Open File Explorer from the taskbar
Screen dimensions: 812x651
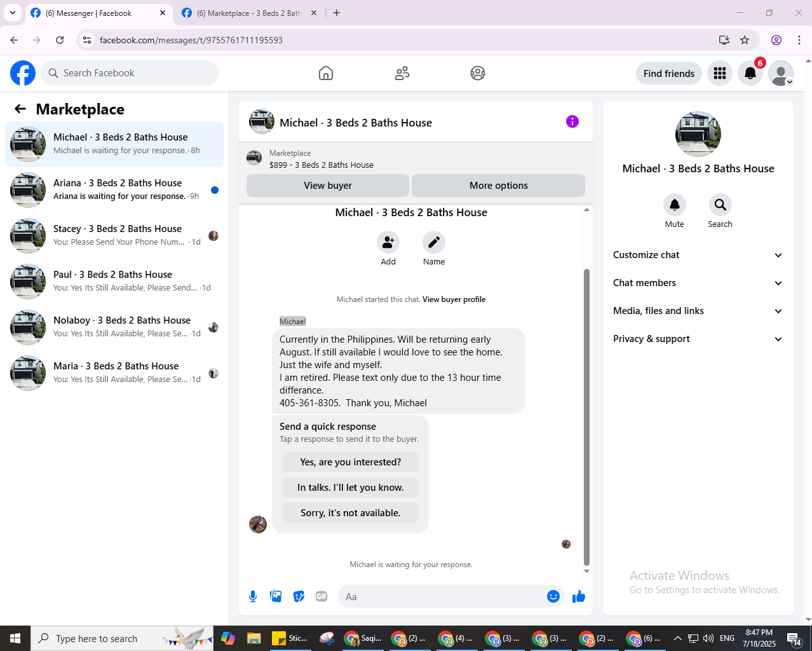pyautogui.click(x=254, y=638)
